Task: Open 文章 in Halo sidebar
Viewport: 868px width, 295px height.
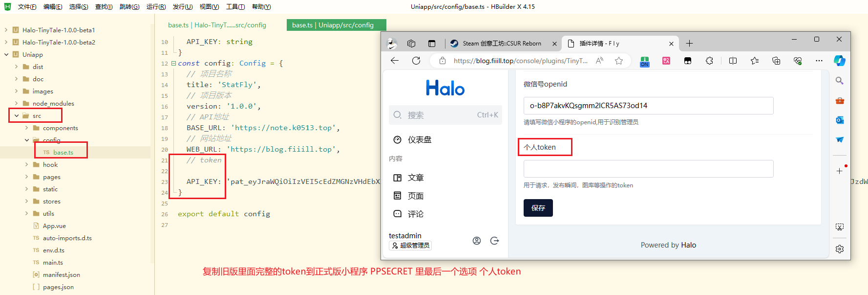Action: 416,178
